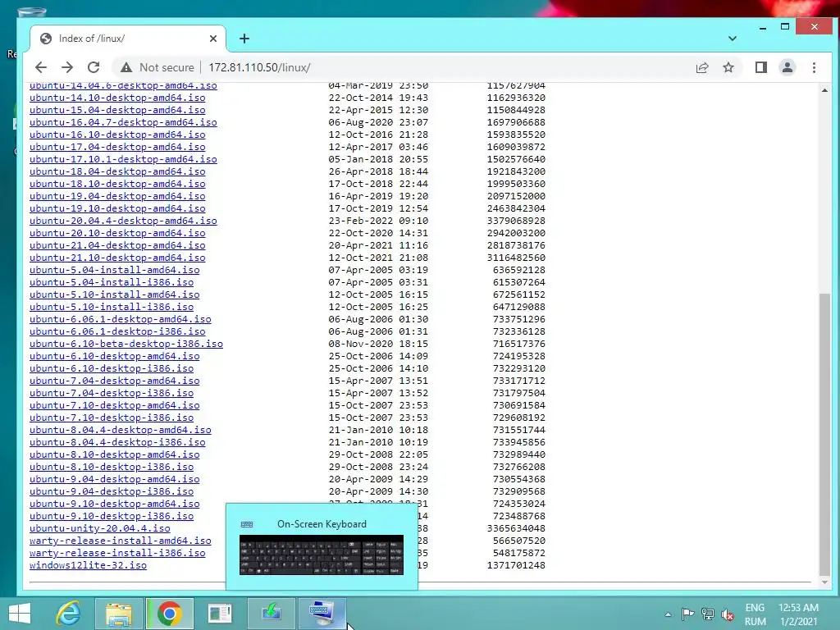Download ubuntu-unity-20.04.4.iso
Image resolution: width=840 pixels, height=630 pixels.
pyautogui.click(x=99, y=529)
